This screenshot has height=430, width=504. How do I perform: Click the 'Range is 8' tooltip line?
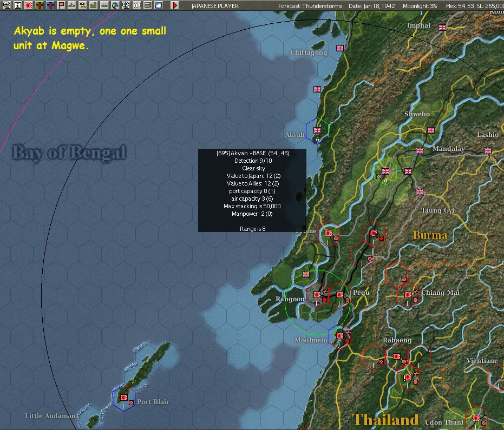[x=253, y=229]
